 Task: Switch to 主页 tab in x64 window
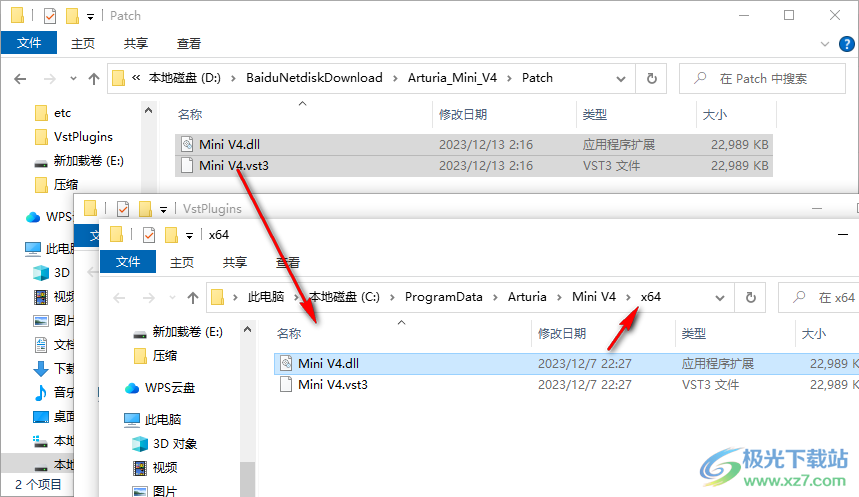(x=182, y=262)
